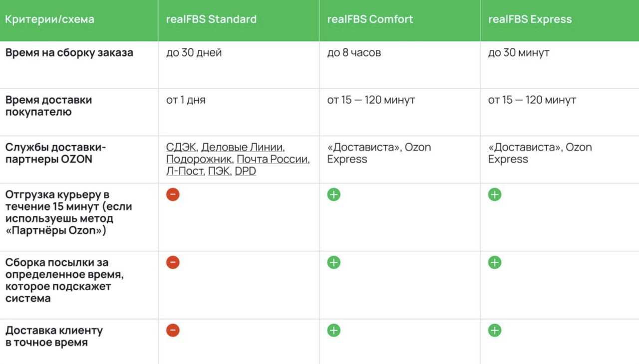Screen dimensions: 639x364
Task: Click от 15 — 120 минут in Express column
Action: 532,100
